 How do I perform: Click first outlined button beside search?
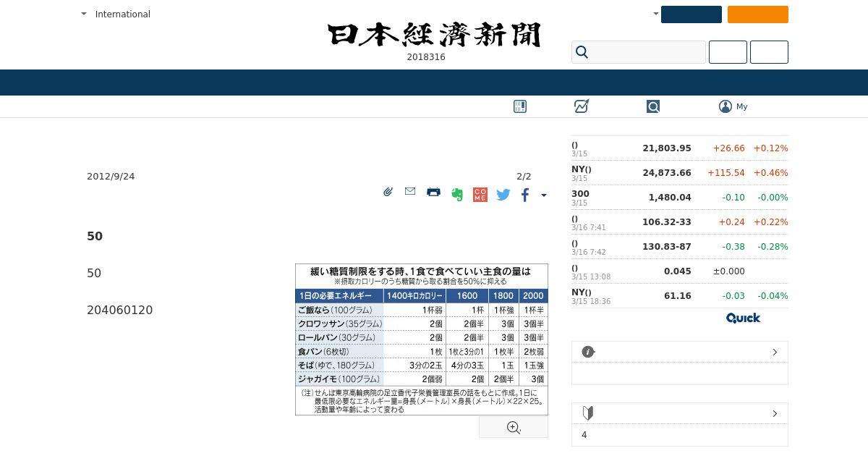728,52
